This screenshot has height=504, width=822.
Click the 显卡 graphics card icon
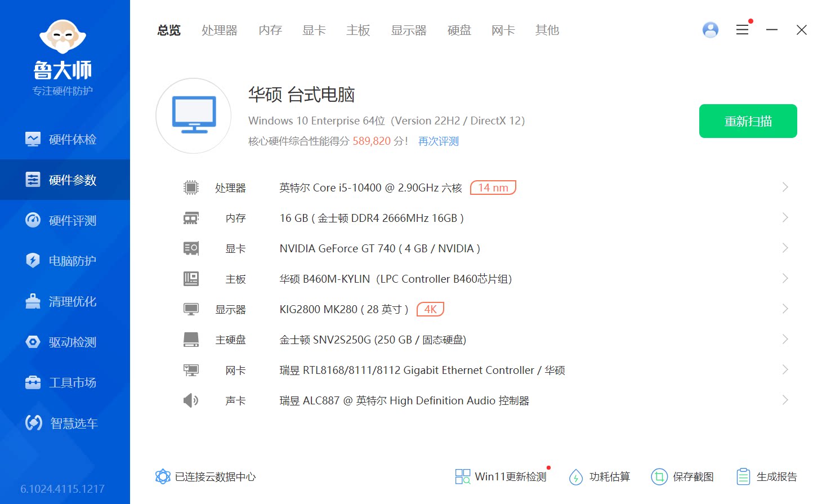tap(191, 248)
